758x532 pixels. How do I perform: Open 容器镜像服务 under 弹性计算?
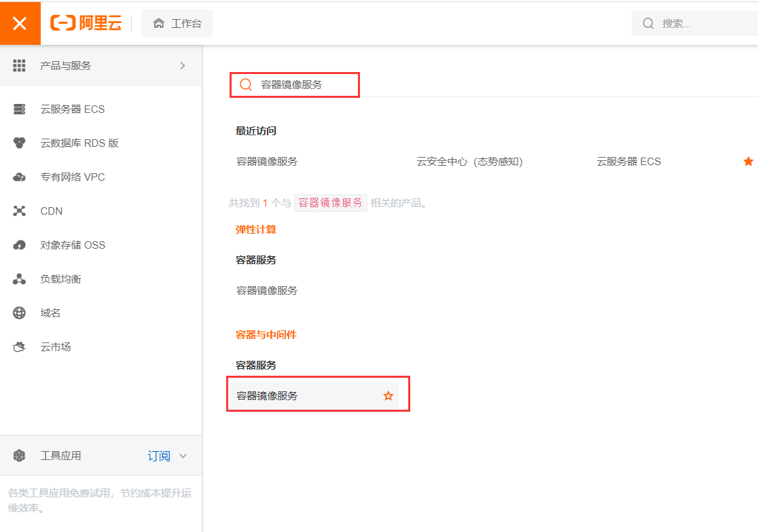[267, 291]
